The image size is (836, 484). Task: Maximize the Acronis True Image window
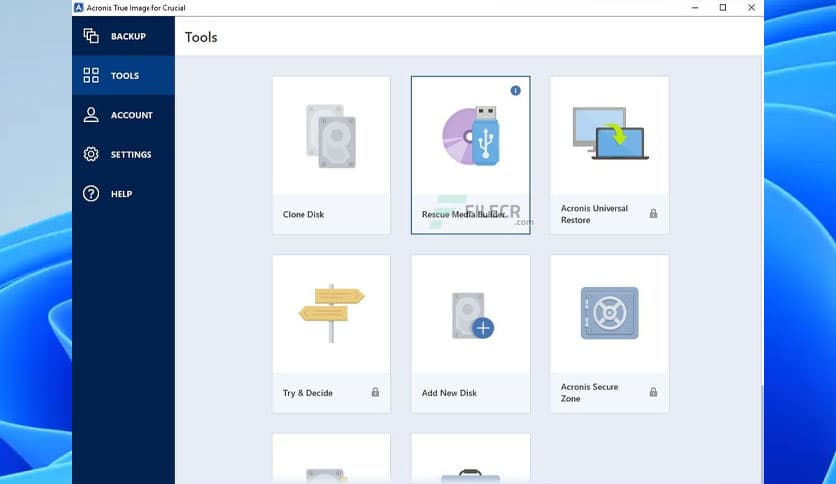(723, 7)
